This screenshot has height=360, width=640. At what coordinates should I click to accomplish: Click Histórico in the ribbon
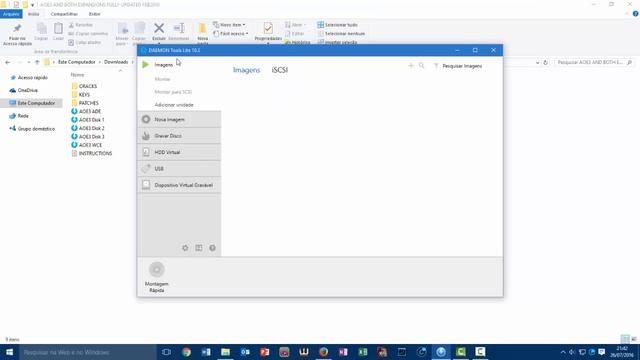point(297,42)
